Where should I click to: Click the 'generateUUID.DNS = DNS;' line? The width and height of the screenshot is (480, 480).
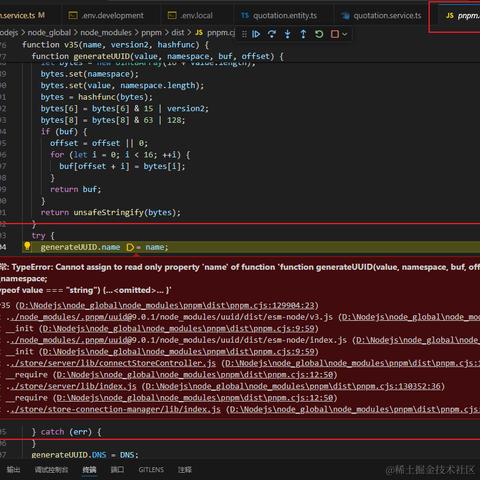(85, 455)
